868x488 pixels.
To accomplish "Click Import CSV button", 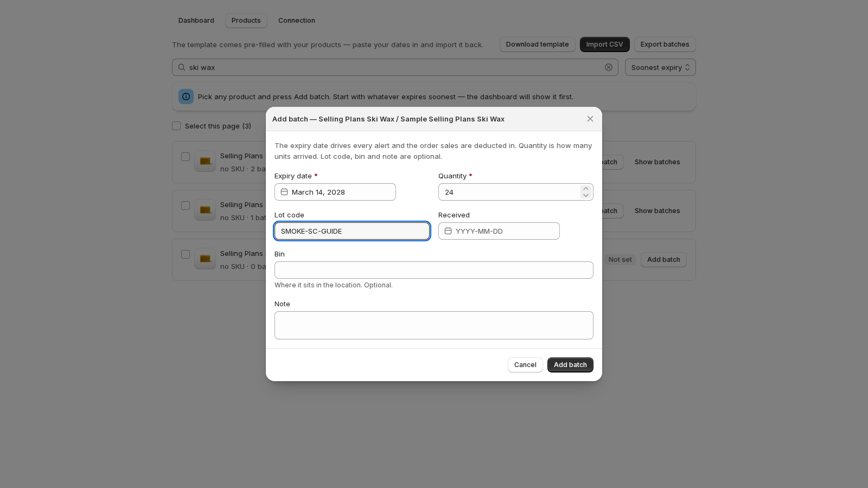I will (605, 44).
